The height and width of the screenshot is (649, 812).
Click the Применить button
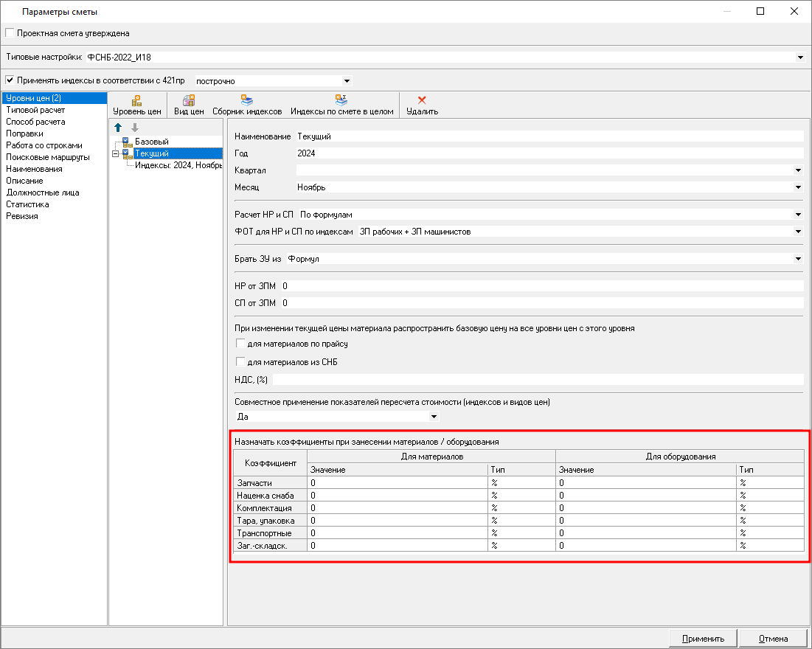(x=703, y=639)
